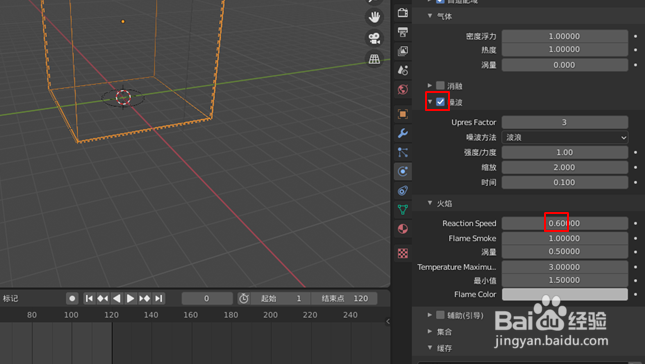Animate 热度 property via its dot

tap(636, 49)
